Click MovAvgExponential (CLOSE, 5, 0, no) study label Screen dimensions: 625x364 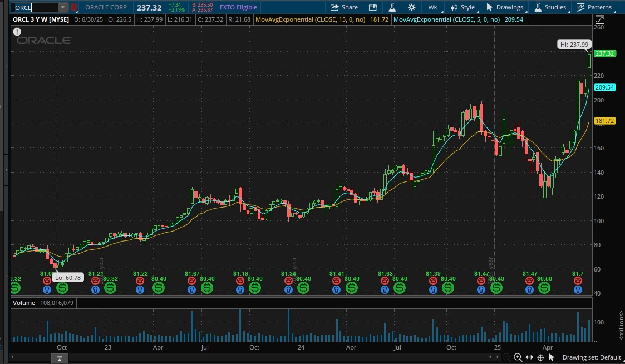point(446,19)
